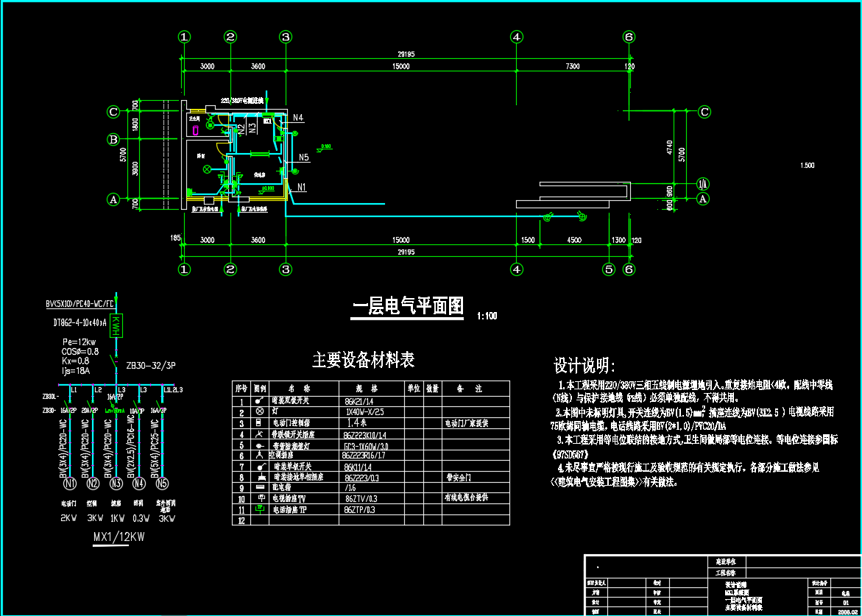This screenshot has width=862, height=616.
Task: Select the title block label 工程名称
Action: [726, 573]
